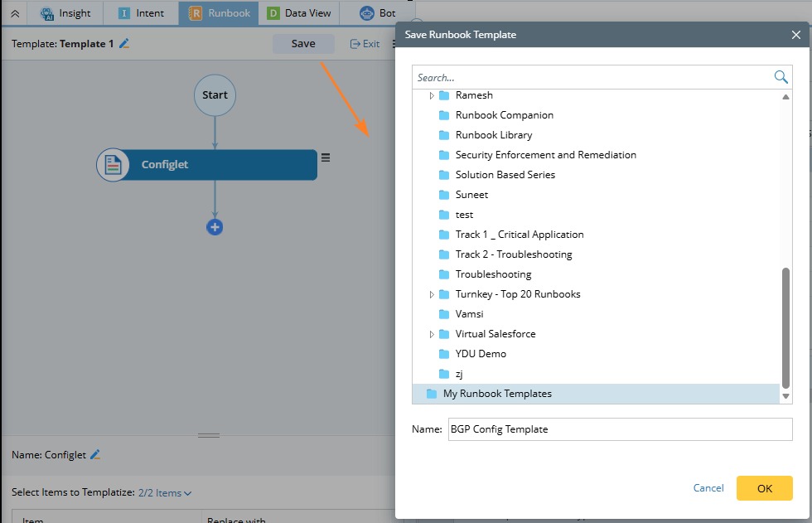Click scrollbar up arrow in folder list
Screen dimensions: 812x523
click(x=785, y=97)
